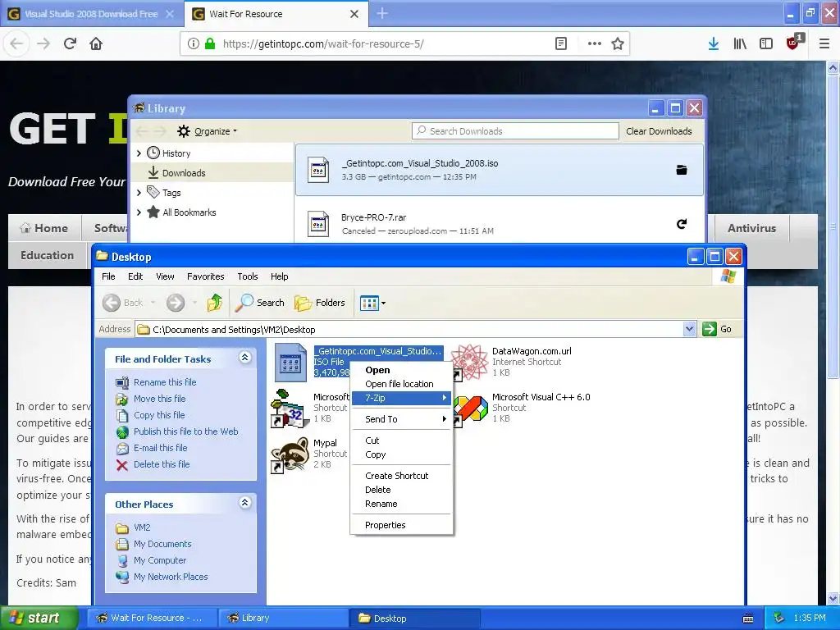Image resolution: width=840 pixels, height=630 pixels.
Task: Bookmark this page with star icon
Action: [618, 44]
